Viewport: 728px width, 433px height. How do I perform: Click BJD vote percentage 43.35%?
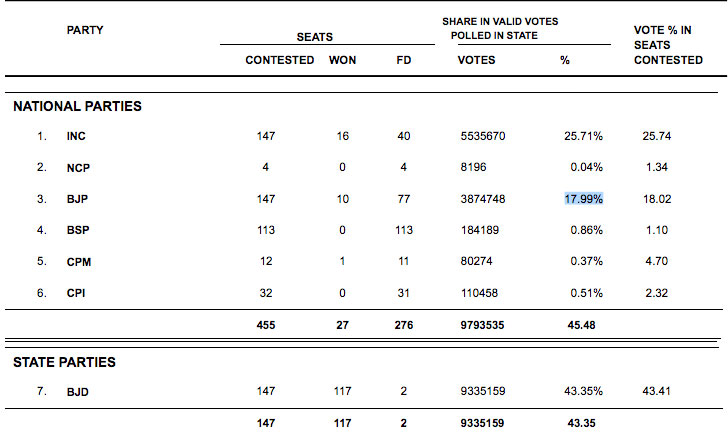[x=583, y=391]
